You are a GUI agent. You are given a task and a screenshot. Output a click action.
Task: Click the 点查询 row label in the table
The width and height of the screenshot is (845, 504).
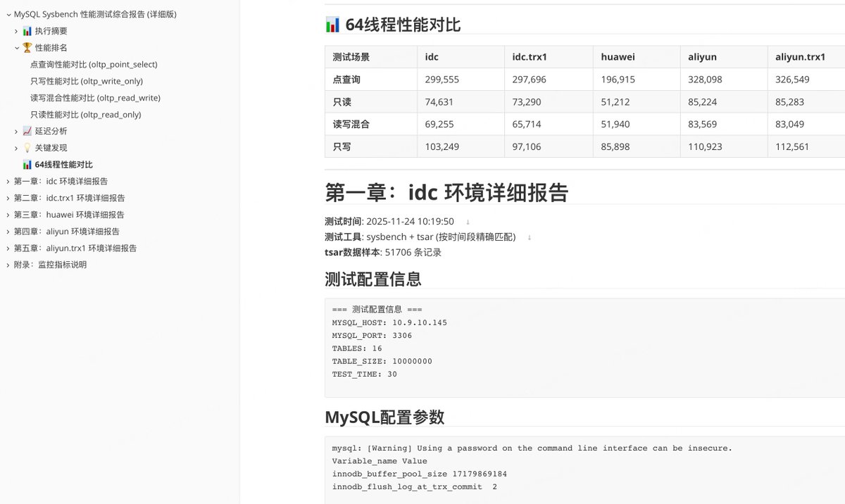(346, 80)
